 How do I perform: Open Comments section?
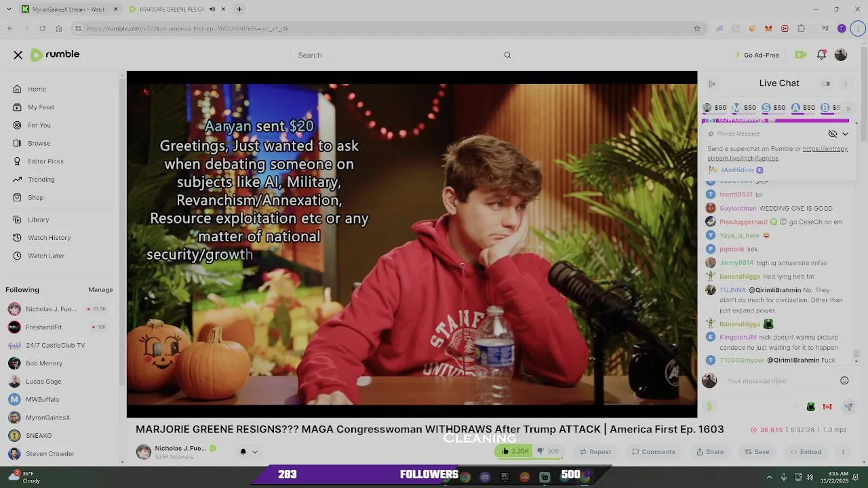pyautogui.click(x=654, y=452)
